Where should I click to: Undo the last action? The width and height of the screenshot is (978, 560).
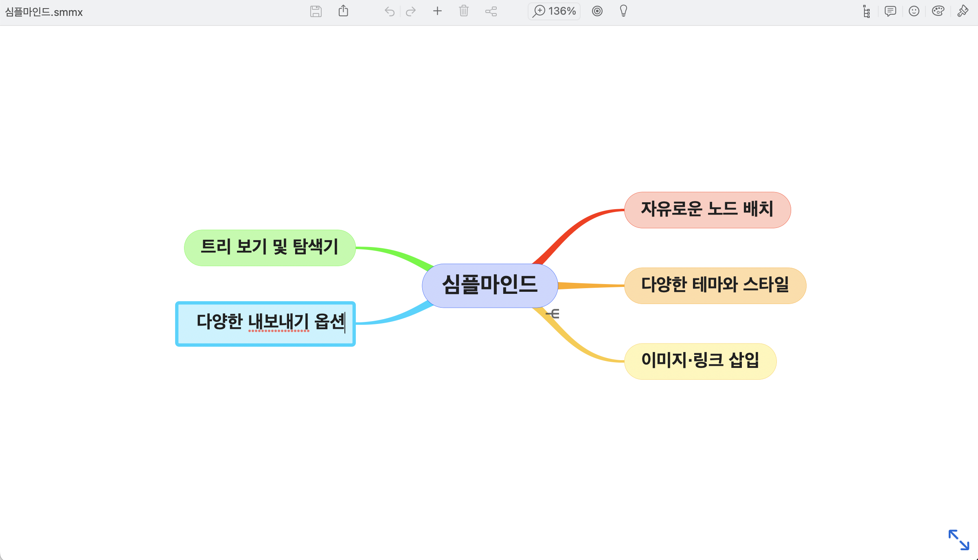coord(390,11)
